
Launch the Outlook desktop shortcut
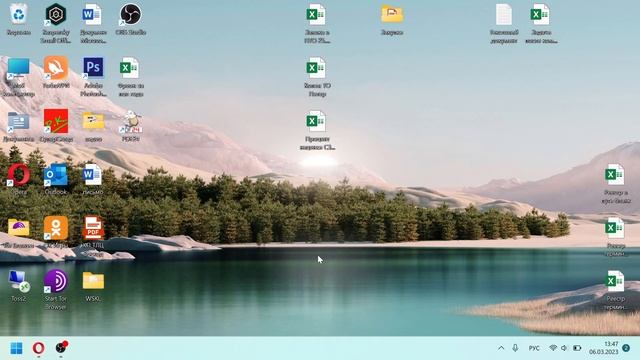point(56,176)
